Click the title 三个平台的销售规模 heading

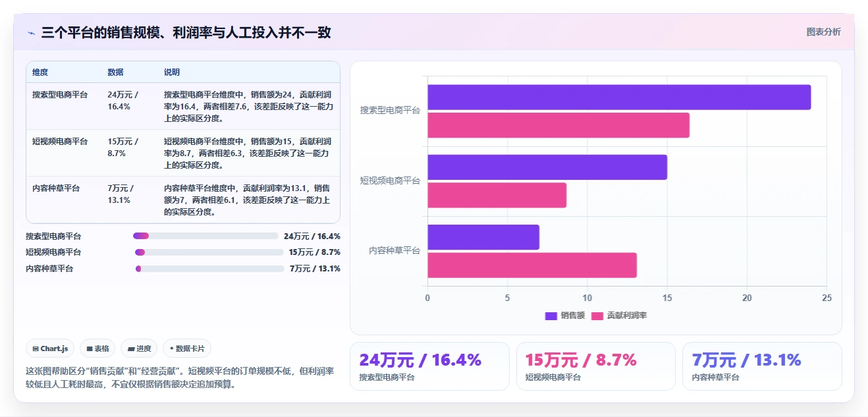click(186, 32)
